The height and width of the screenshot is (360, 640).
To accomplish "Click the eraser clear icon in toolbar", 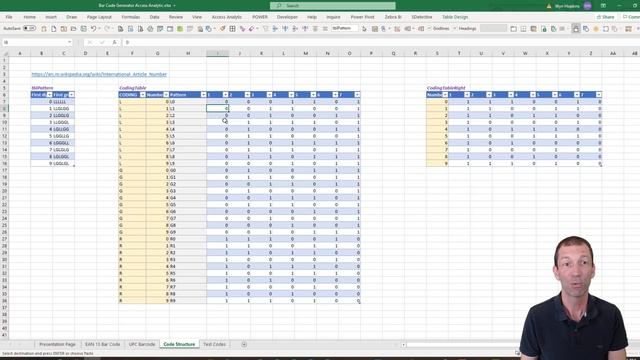I will coord(251,29).
